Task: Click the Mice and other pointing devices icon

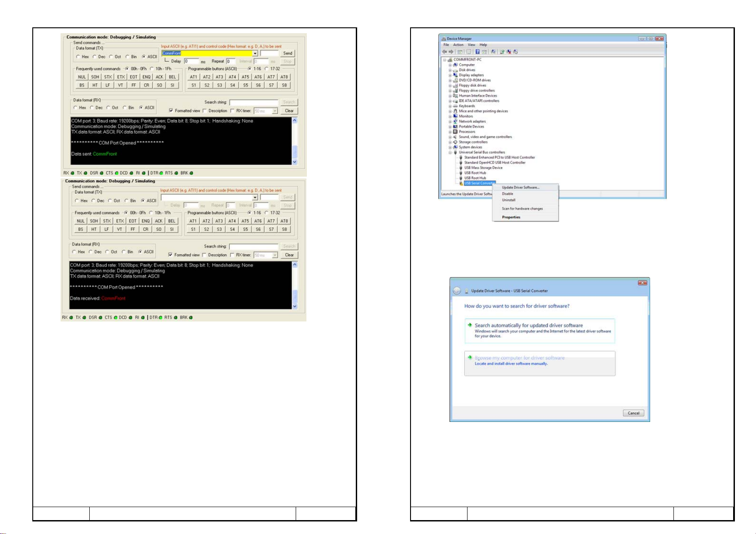Action: [x=455, y=111]
